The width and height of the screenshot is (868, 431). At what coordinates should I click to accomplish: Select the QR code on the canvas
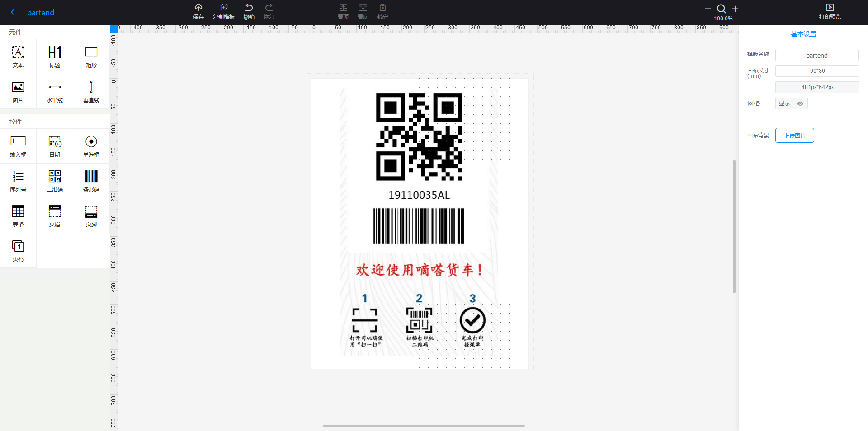click(x=419, y=136)
